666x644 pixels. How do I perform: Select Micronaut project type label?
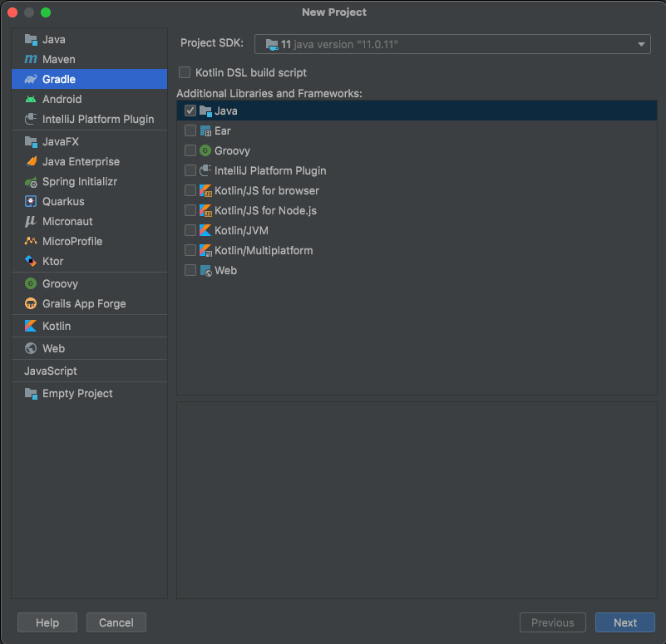(67, 222)
